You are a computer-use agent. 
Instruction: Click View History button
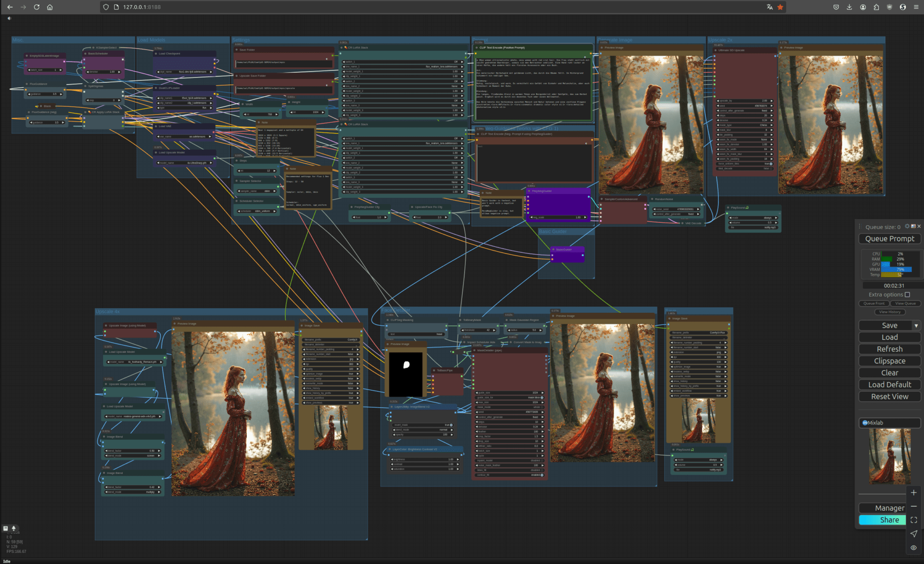(889, 312)
